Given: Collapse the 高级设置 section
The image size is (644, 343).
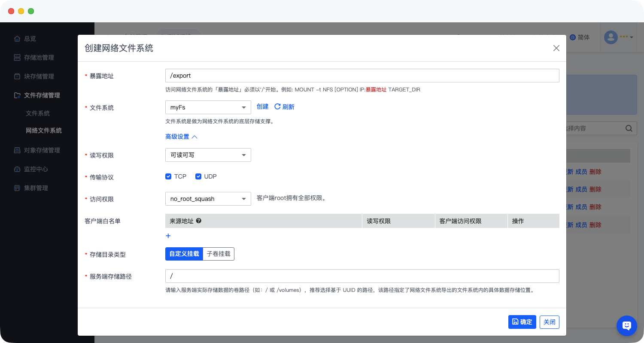Looking at the screenshot, I should (181, 137).
